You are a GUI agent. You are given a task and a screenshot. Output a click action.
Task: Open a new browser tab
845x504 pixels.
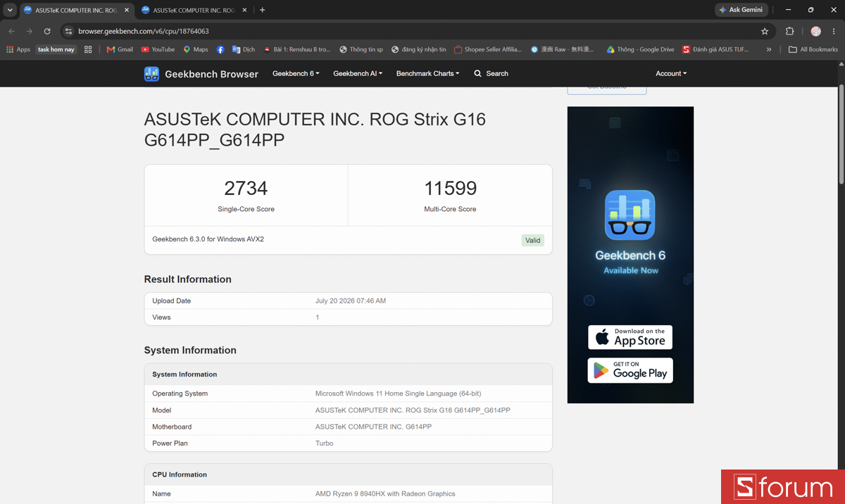tap(263, 10)
